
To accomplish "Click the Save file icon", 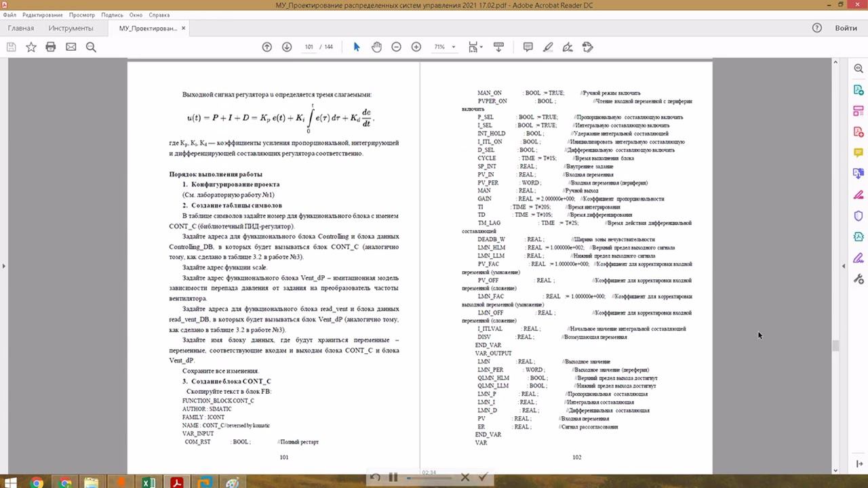I will (x=11, y=47).
